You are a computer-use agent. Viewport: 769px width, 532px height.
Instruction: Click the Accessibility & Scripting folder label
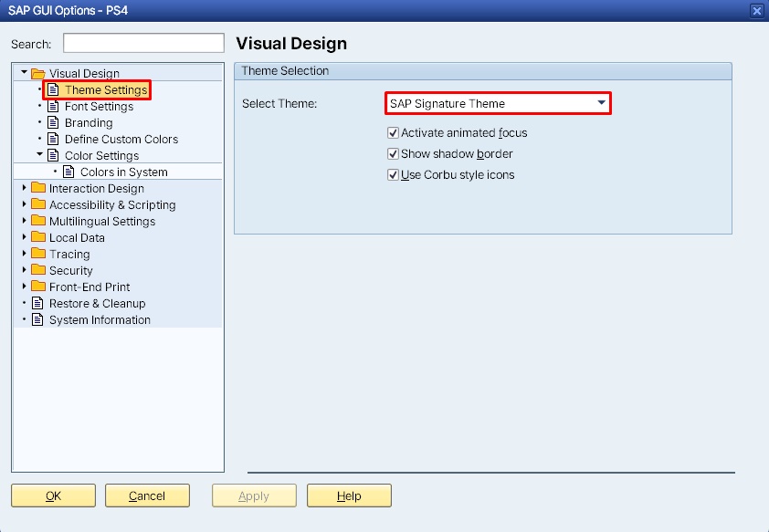[112, 204]
